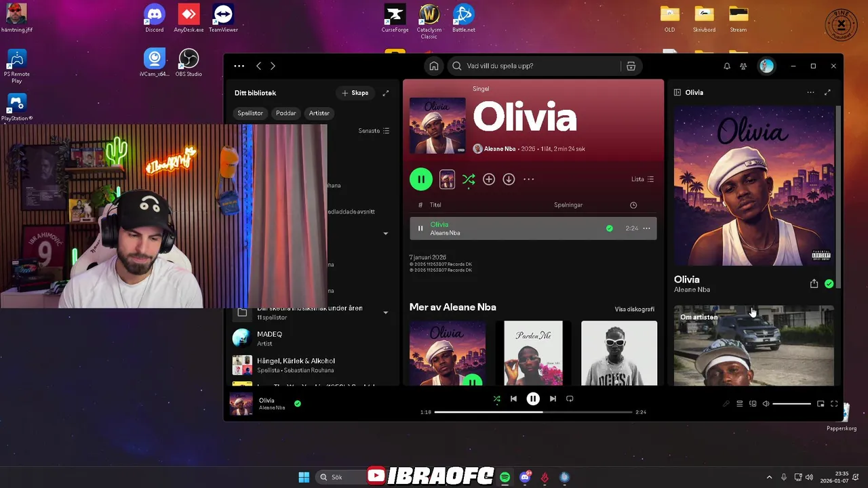Open MADEQ artist in library

click(312, 338)
